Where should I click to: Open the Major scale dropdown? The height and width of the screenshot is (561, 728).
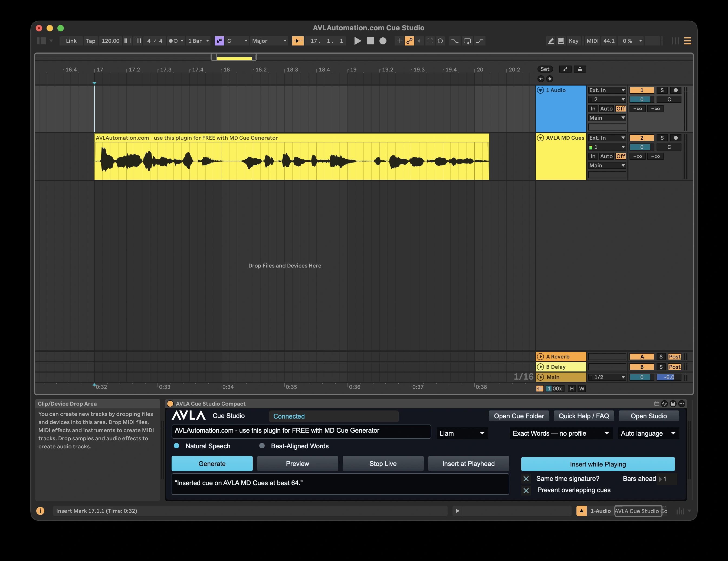269,41
